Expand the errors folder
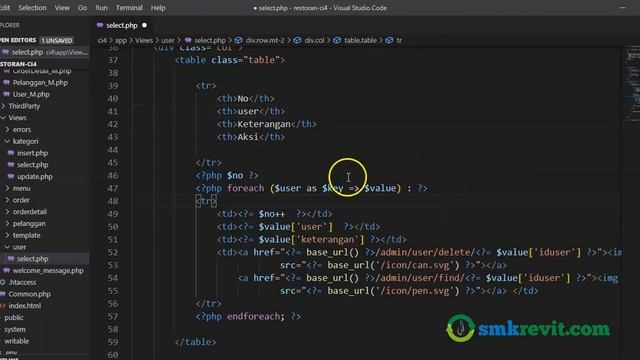Viewport: 640px width, 360px height. coord(22,130)
